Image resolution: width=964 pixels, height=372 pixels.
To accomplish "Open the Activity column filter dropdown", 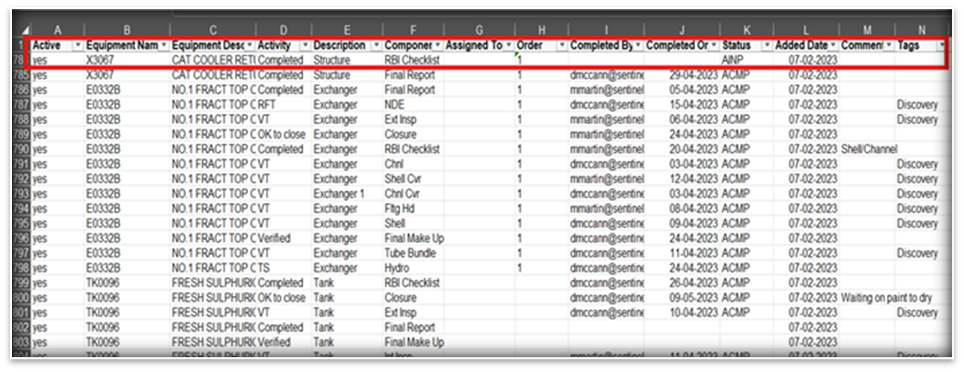I will pyautogui.click(x=304, y=46).
